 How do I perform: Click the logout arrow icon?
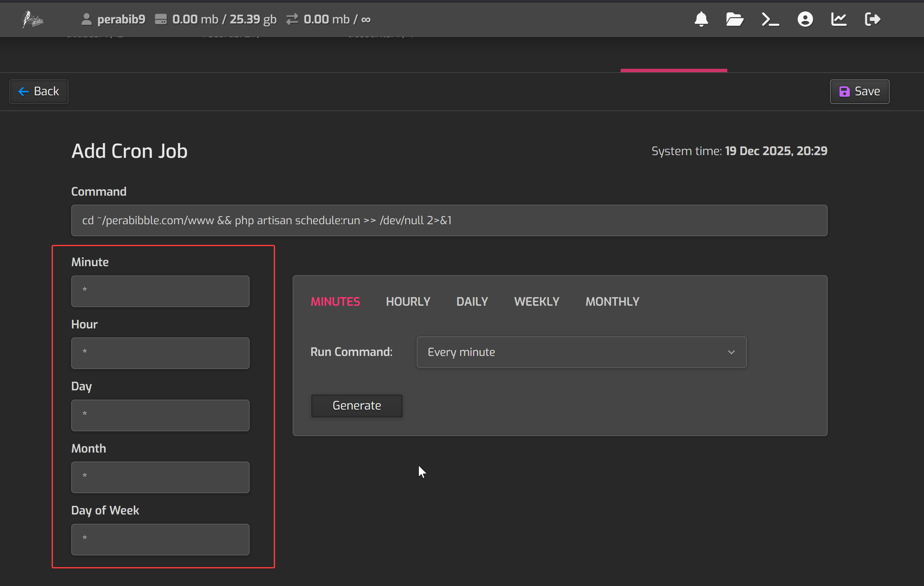872,19
